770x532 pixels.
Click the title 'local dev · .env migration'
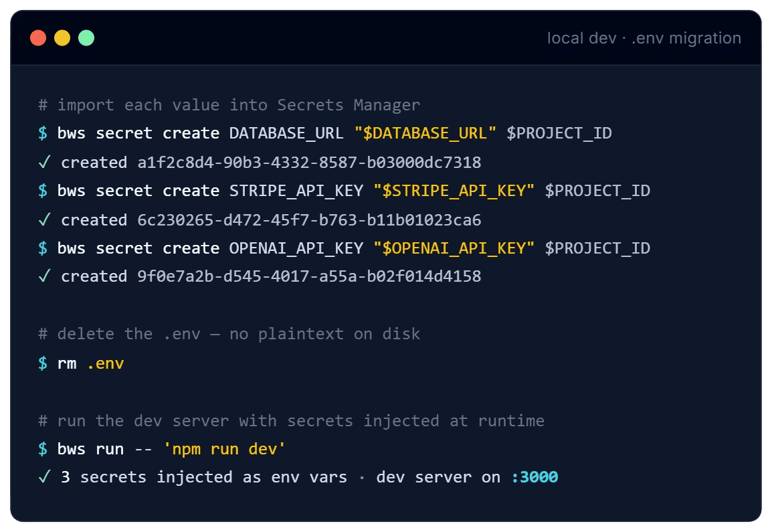click(x=644, y=38)
